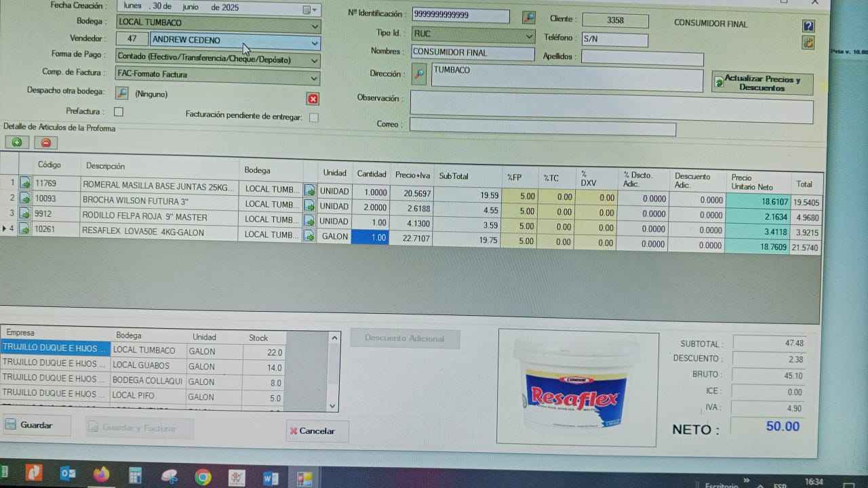Click the red remove article row button
The height and width of the screenshot is (488, 868).
click(45, 142)
